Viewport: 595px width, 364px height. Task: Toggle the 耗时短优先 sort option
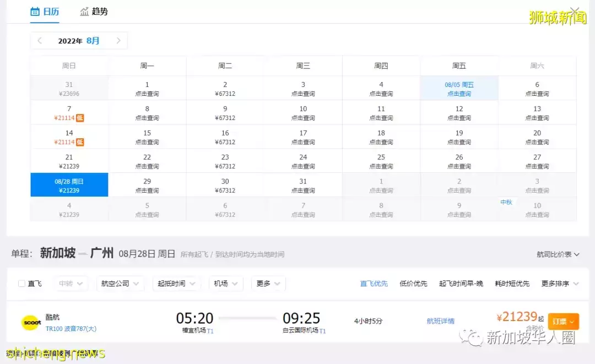(x=511, y=283)
